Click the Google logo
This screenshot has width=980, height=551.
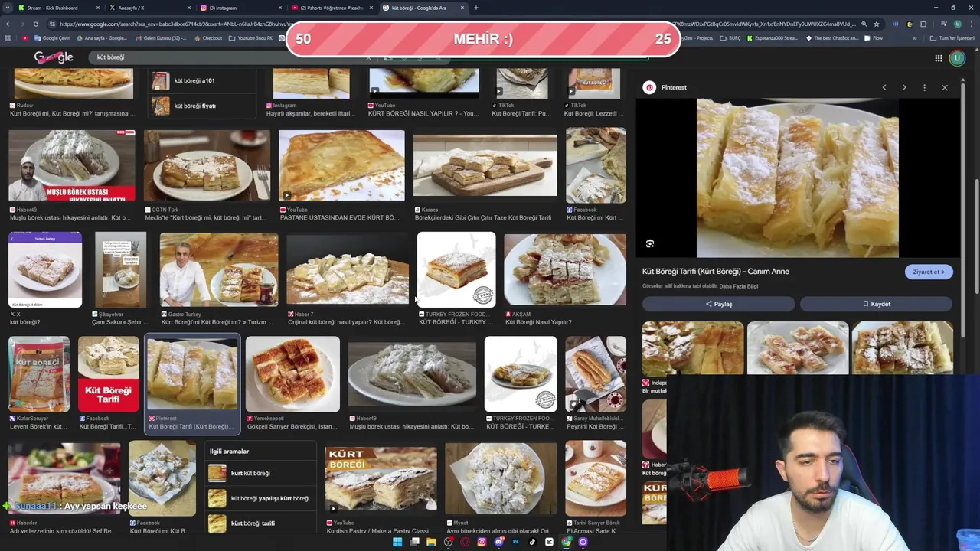(x=54, y=57)
